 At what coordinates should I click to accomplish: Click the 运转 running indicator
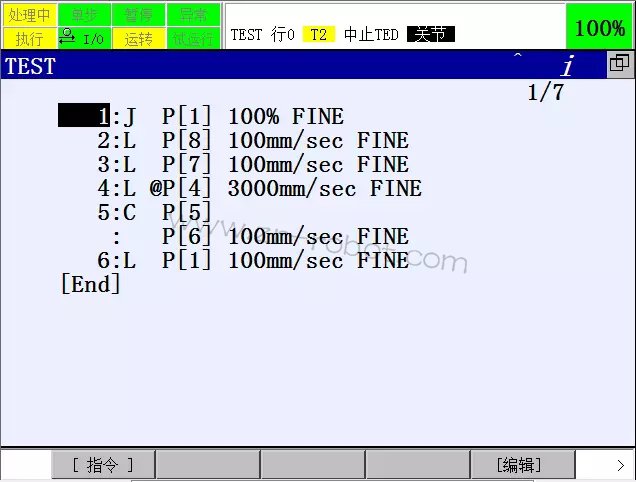pos(139,38)
